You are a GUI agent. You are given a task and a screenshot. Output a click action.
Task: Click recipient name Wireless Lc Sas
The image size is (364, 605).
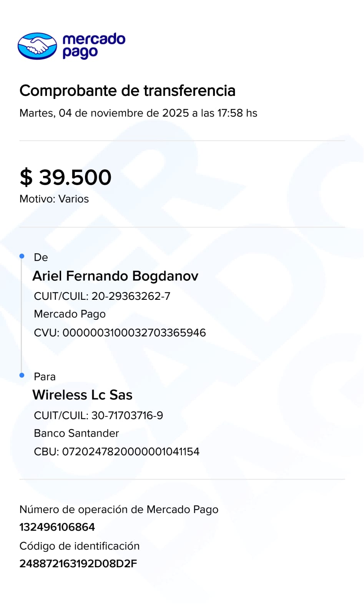pyautogui.click(x=83, y=395)
